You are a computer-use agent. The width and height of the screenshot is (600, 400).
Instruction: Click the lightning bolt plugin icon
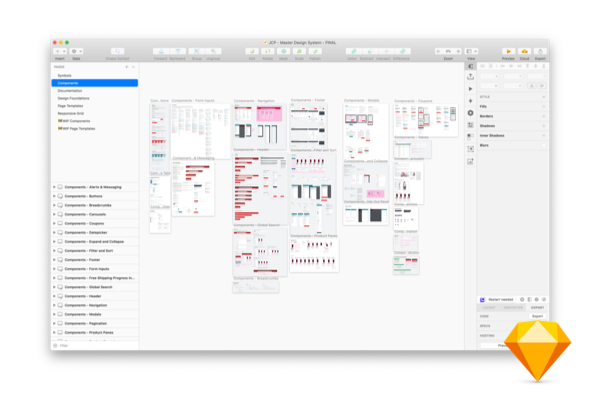click(x=471, y=101)
